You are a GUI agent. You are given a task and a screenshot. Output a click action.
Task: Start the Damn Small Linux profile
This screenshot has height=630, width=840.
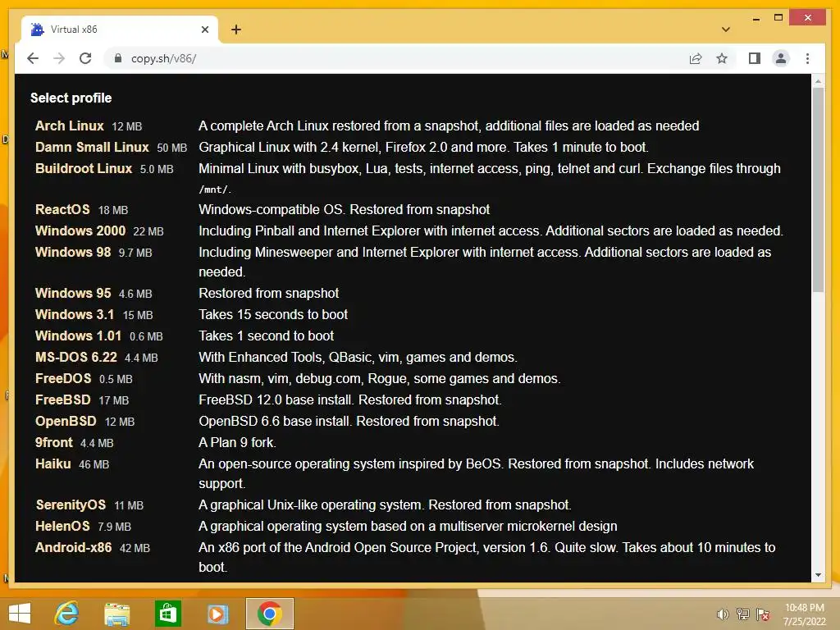coord(92,148)
